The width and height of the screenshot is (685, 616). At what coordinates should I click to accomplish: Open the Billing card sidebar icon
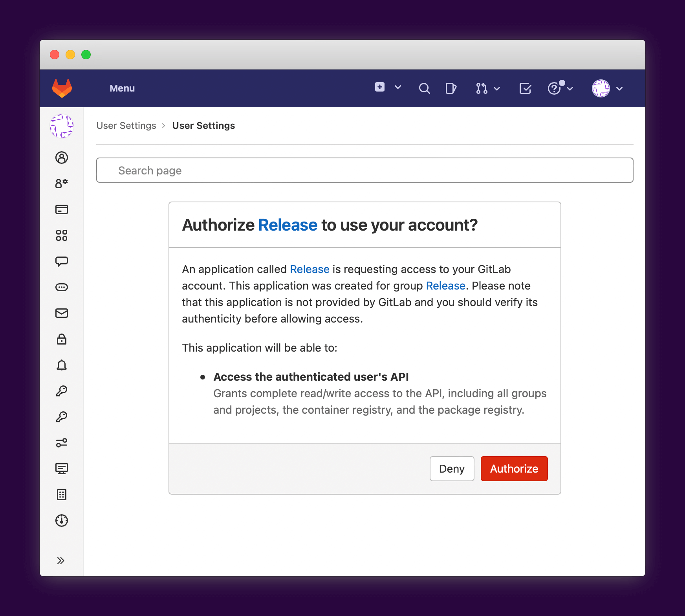point(62,209)
